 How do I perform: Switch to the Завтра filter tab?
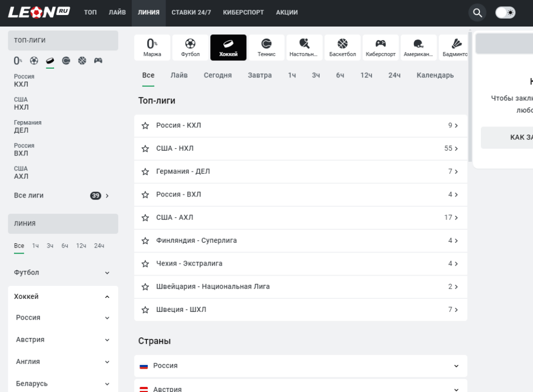(260, 75)
